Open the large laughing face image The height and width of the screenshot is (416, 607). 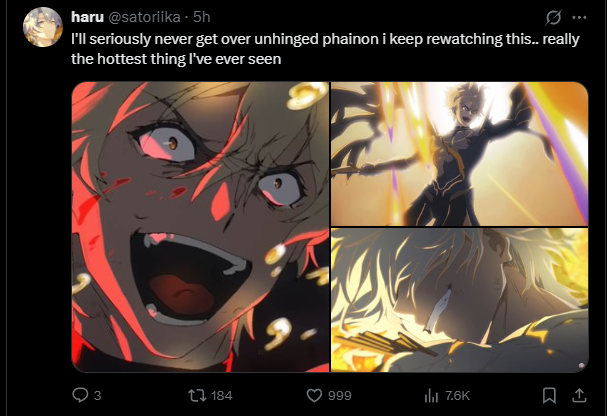[201, 227]
